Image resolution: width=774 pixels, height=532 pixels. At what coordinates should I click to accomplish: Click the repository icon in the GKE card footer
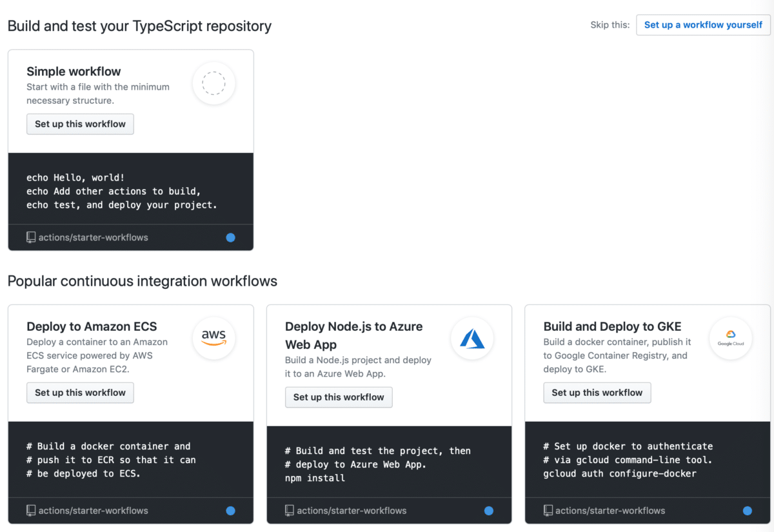[548, 511]
